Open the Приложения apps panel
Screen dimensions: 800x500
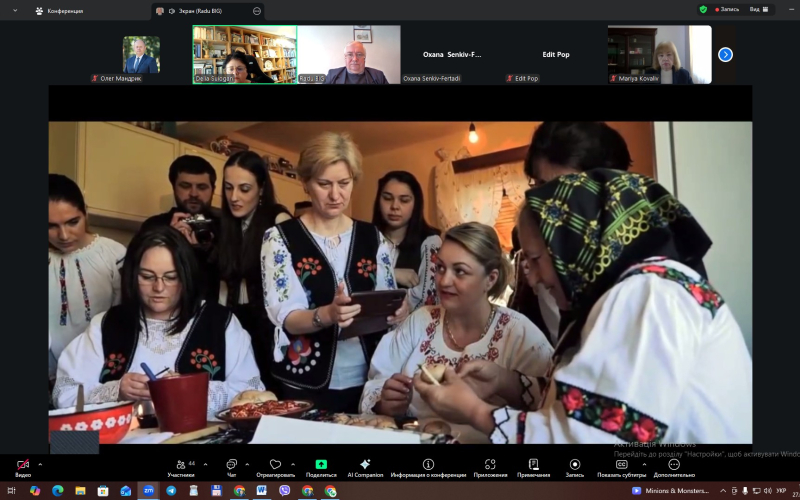coord(490,467)
